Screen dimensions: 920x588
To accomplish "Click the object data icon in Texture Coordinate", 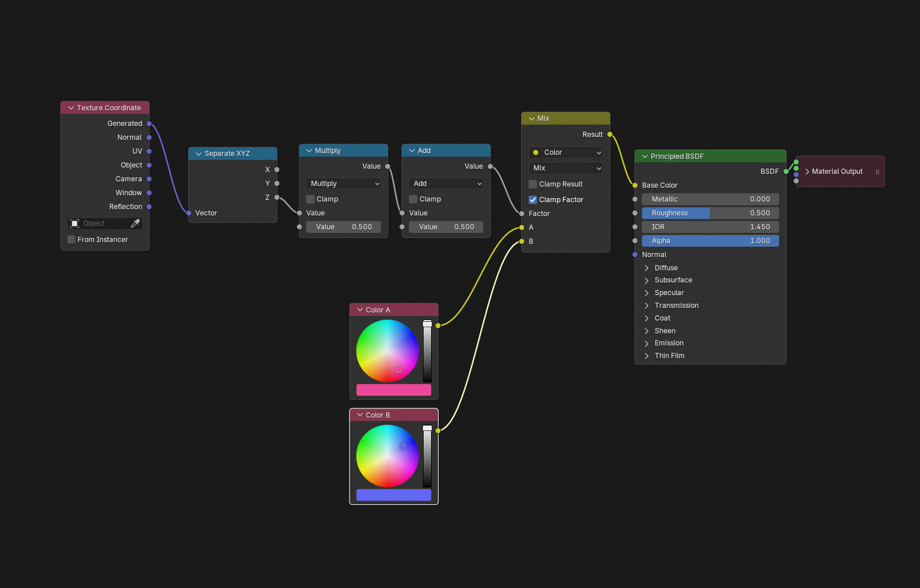I will 75,224.
